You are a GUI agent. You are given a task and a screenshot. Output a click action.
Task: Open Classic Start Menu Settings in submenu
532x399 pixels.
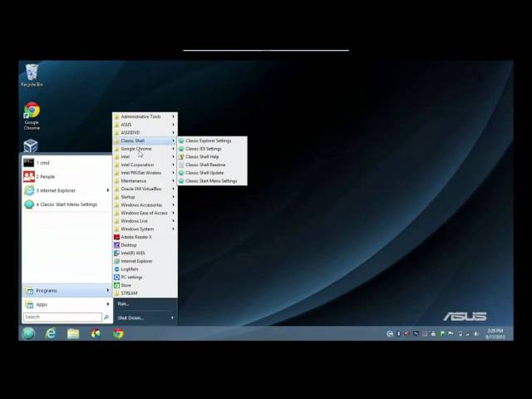213,181
